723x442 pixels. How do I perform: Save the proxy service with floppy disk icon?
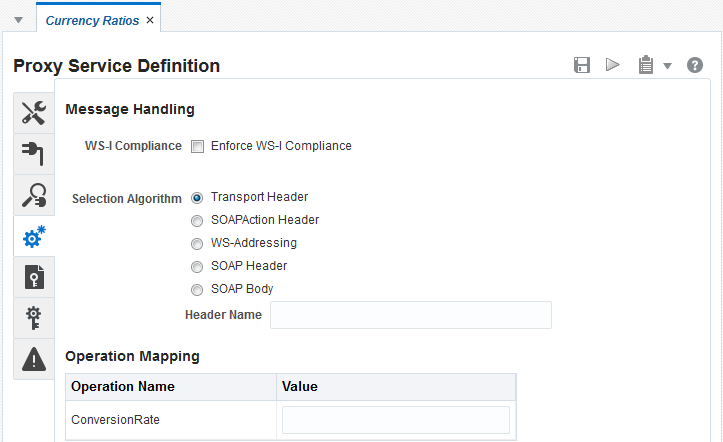coord(582,65)
